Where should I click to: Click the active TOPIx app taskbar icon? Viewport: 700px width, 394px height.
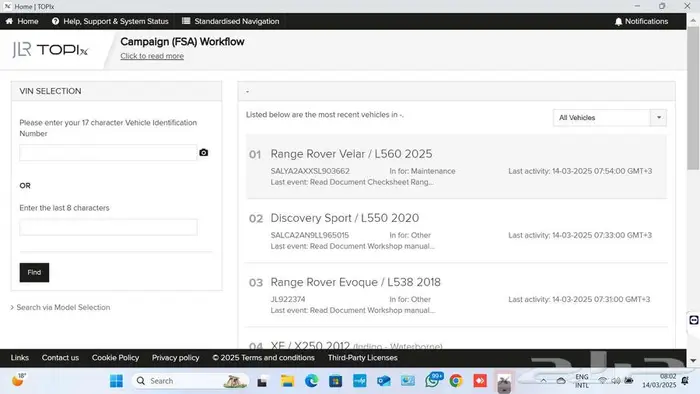[x=504, y=382]
